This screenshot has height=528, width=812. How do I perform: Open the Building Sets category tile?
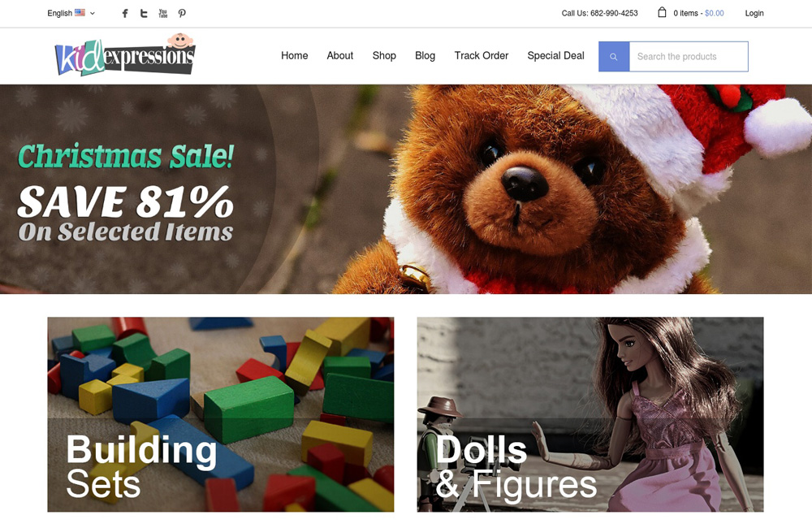click(x=221, y=414)
